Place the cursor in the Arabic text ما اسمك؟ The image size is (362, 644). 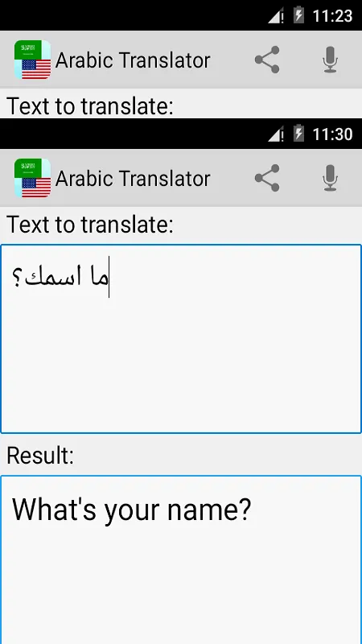[x=60, y=278]
